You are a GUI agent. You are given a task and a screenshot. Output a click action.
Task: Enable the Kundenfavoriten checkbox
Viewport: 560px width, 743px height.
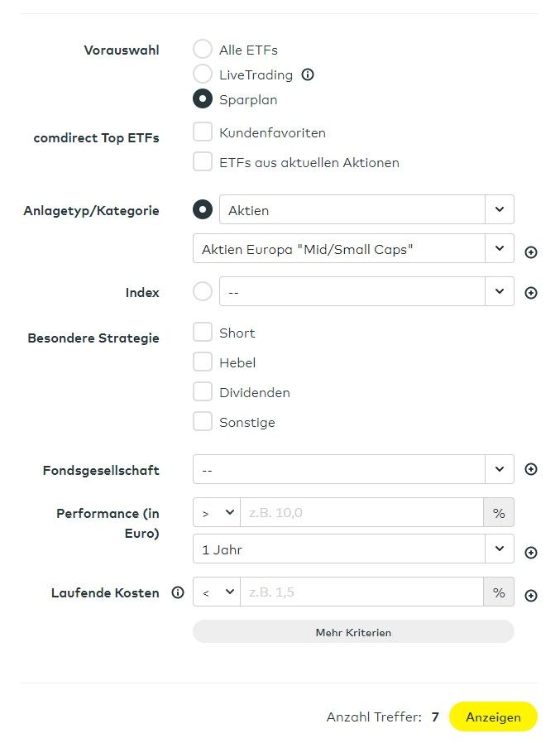(203, 132)
